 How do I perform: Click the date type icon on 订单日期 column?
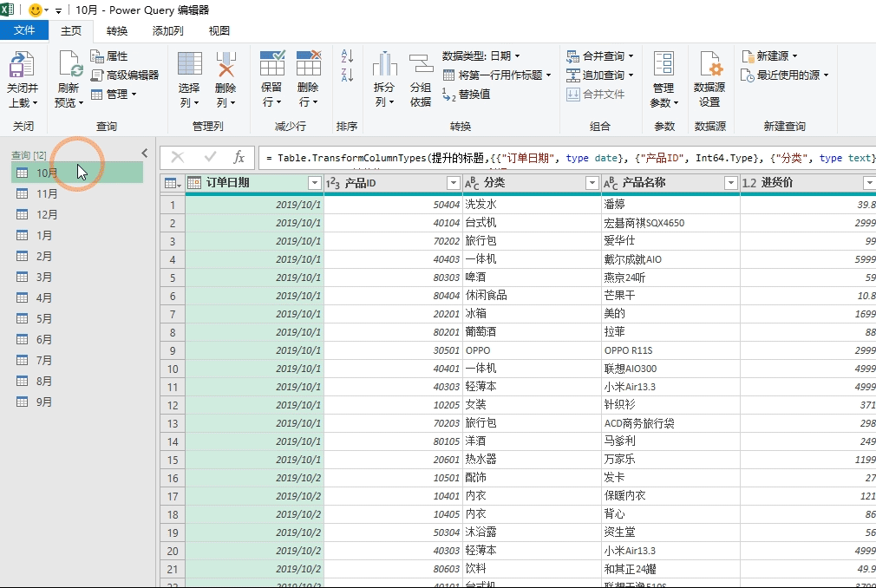pyautogui.click(x=194, y=183)
